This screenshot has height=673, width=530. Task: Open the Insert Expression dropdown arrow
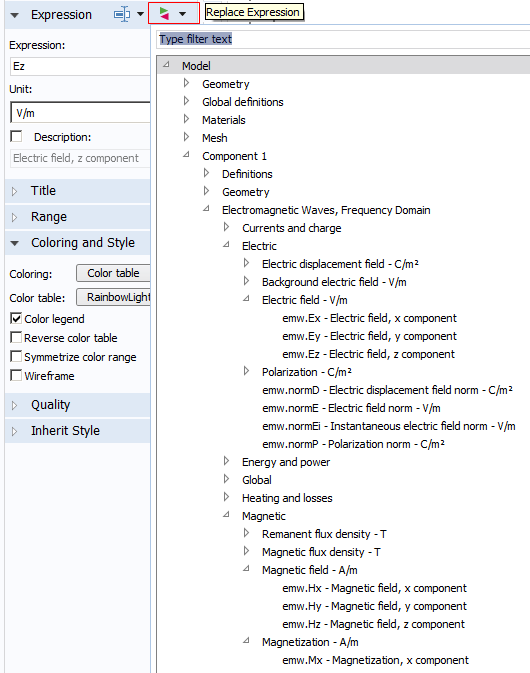(140, 14)
